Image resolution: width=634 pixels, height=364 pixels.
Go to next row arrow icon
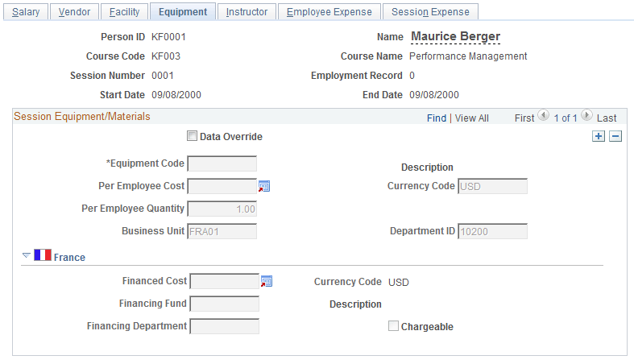[x=586, y=117]
